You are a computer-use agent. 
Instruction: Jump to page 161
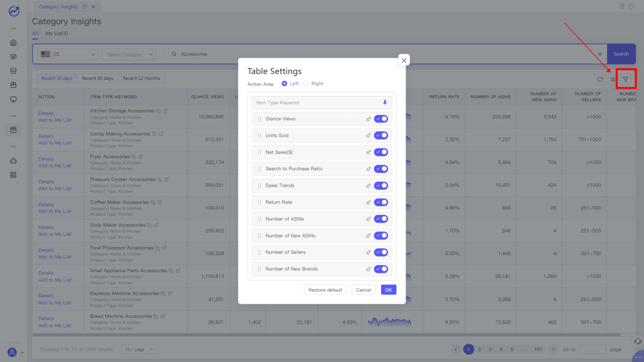[538, 349]
